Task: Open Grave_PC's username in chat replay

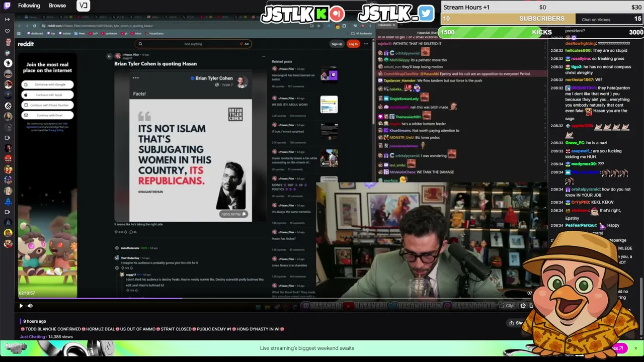Action: coord(575,143)
